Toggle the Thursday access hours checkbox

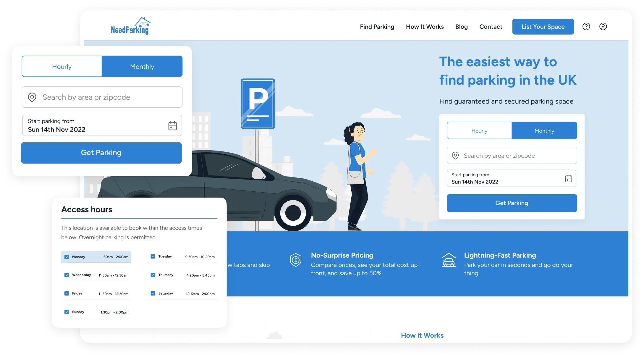pyautogui.click(x=153, y=275)
